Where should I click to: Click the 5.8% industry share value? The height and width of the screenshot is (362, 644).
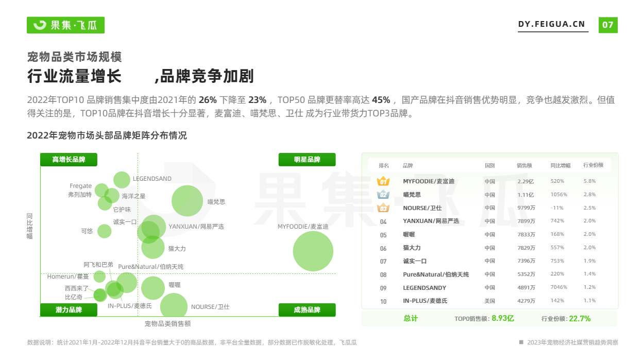pyautogui.click(x=589, y=181)
